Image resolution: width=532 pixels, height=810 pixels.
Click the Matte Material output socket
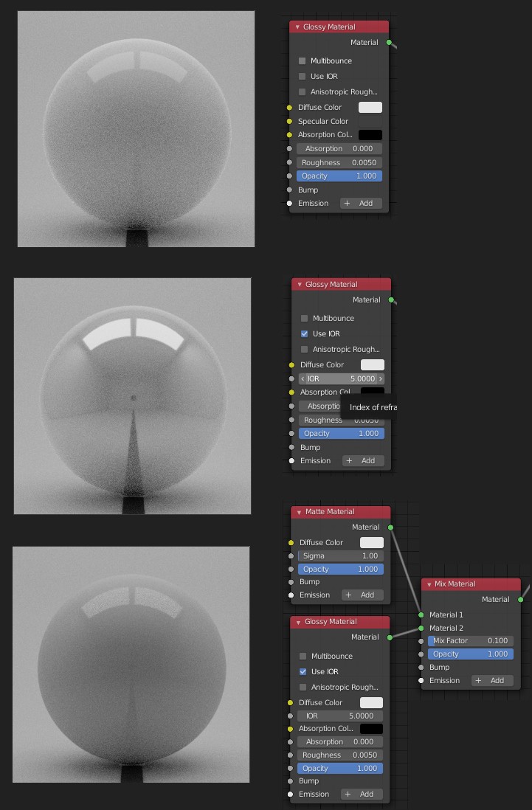(390, 527)
